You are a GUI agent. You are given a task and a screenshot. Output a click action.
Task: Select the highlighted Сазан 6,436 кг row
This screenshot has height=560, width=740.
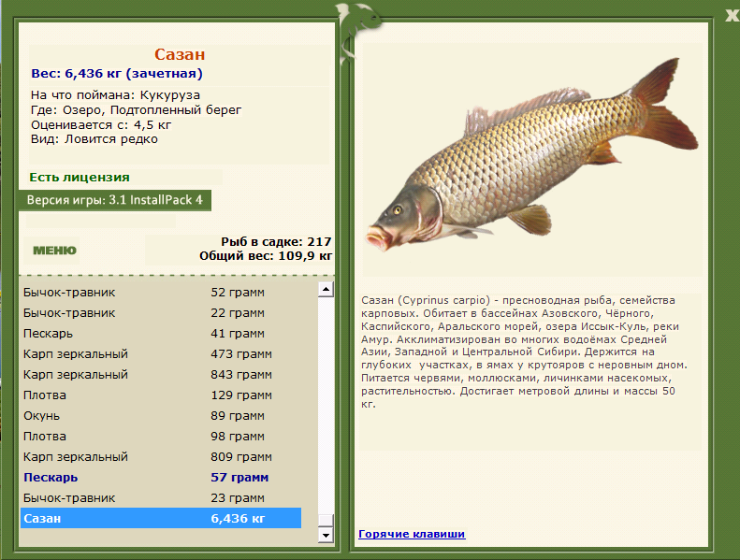pyautogui.click(x=161, y=519)
